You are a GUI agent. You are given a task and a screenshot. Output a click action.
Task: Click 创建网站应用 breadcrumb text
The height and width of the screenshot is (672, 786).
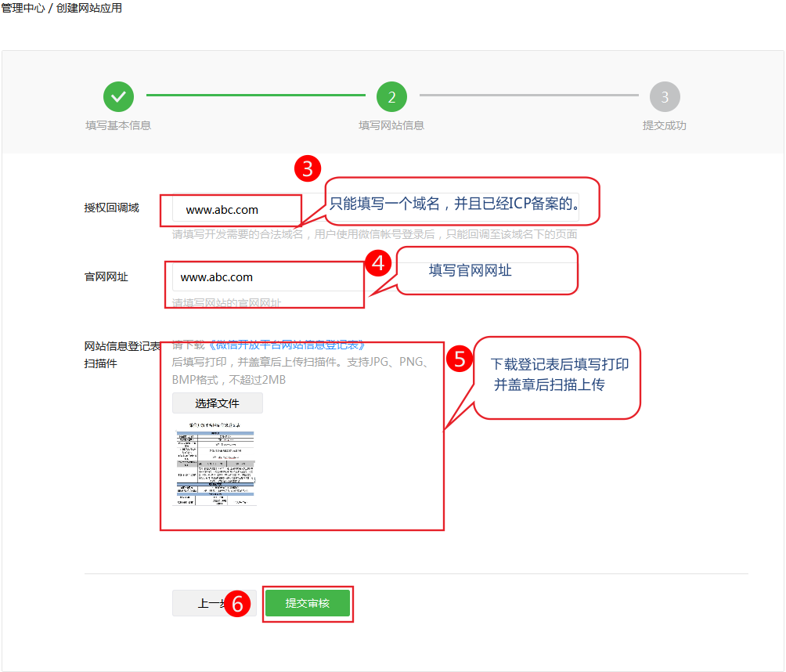pyautogui.click(x=88, y=8)
